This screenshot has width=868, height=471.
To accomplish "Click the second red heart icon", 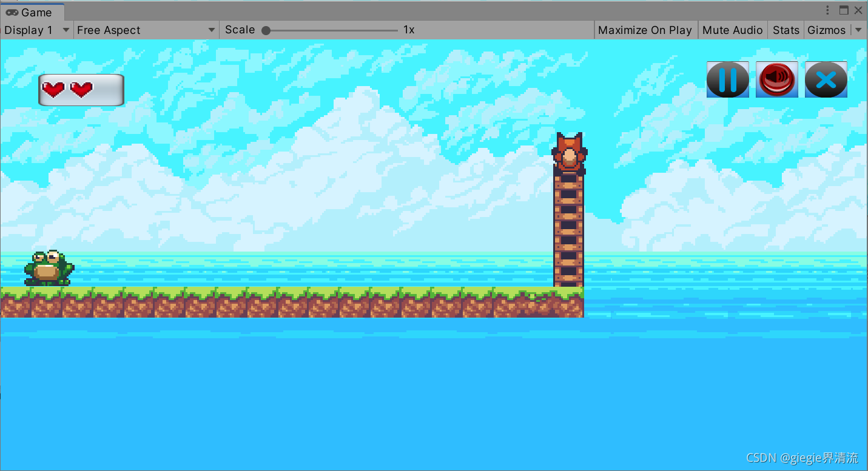I will click(81, 90).
